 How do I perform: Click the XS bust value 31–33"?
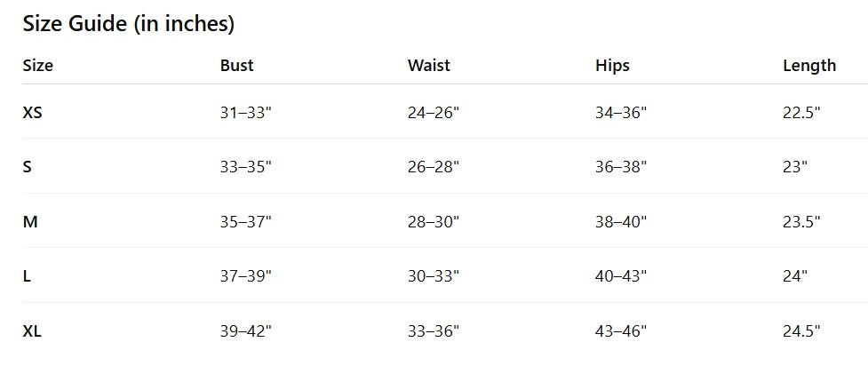coord(245,112)
